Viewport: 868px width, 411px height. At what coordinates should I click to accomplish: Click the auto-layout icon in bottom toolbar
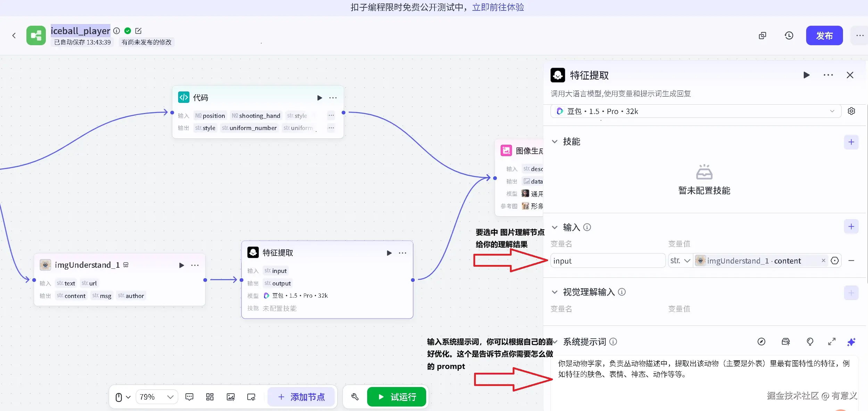tap(209, 396)
